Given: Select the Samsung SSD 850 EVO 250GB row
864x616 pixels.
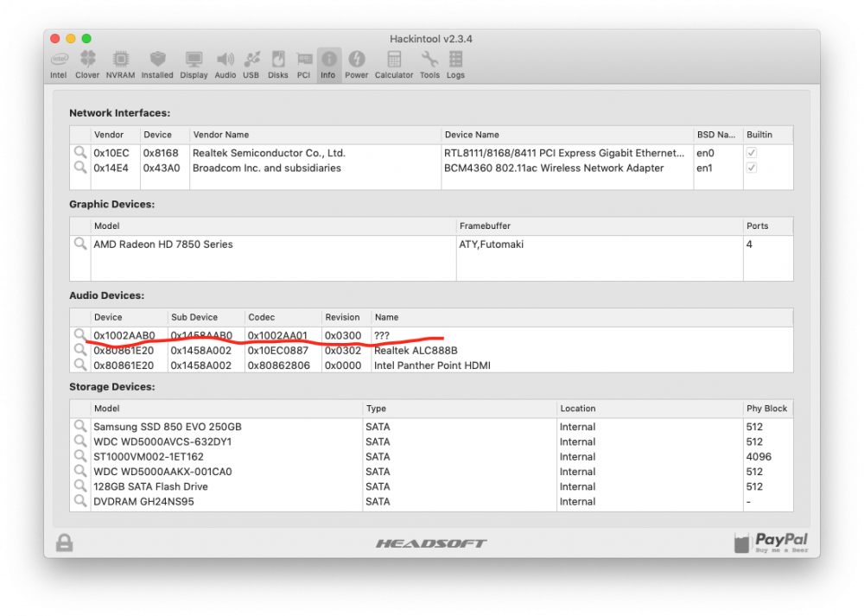Looking at the screenshot, I should coord(431,427).
